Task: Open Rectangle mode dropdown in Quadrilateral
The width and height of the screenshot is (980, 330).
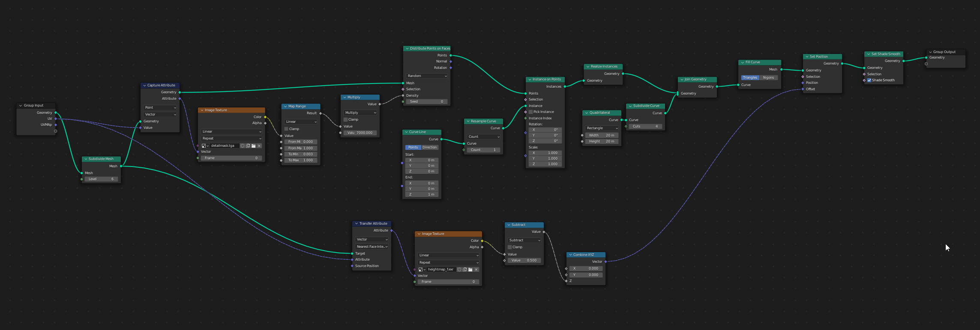Action: click(x=602, y=128)
